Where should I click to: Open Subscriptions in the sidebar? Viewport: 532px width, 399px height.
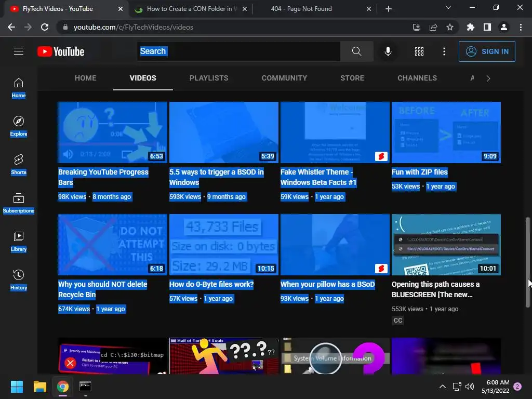point(19,203)
